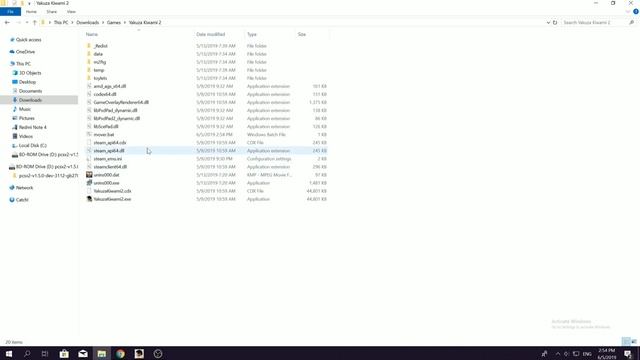Sort files by the Size column
Screen dimensions: 640x360
[x=302, y=34]
